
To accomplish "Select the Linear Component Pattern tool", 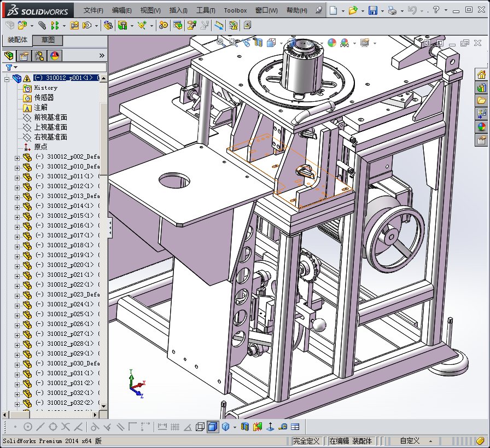I will point(55,25).
